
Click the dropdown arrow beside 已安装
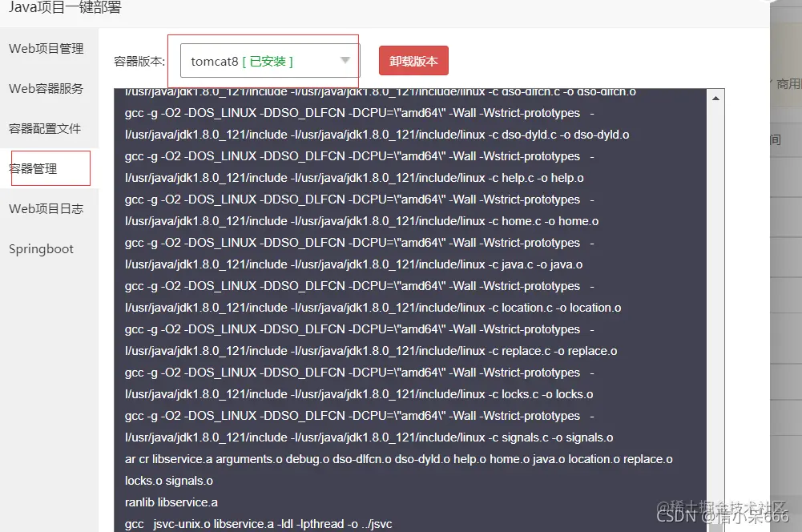[x=345, y=60]
